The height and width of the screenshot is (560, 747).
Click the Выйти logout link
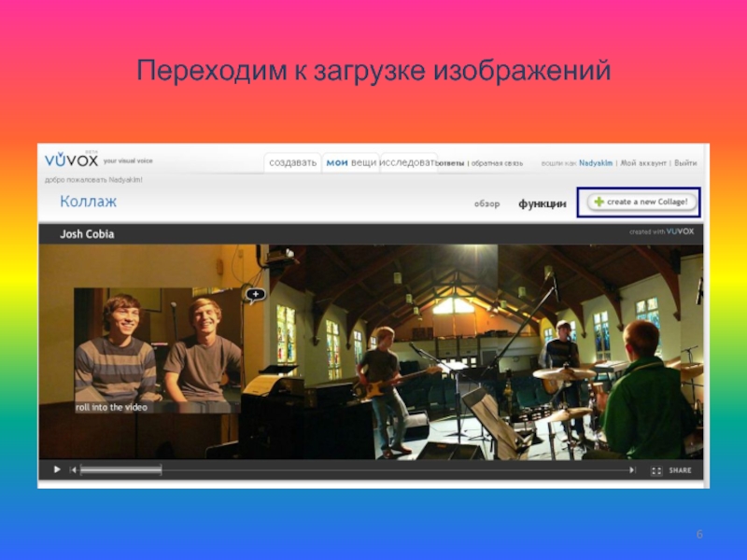pyautogui.click(x=685, y=162)
